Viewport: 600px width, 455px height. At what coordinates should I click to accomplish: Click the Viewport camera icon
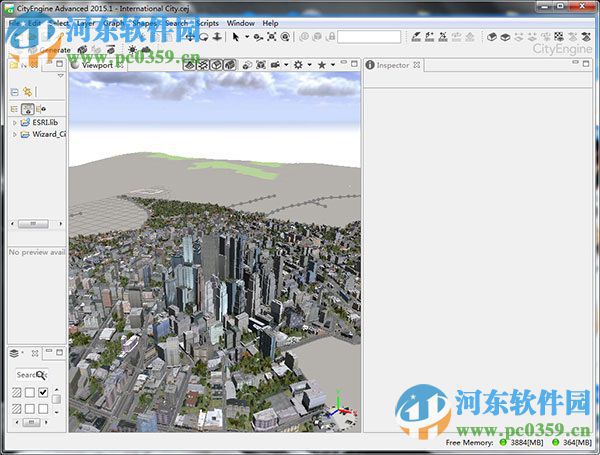(275, 65)
